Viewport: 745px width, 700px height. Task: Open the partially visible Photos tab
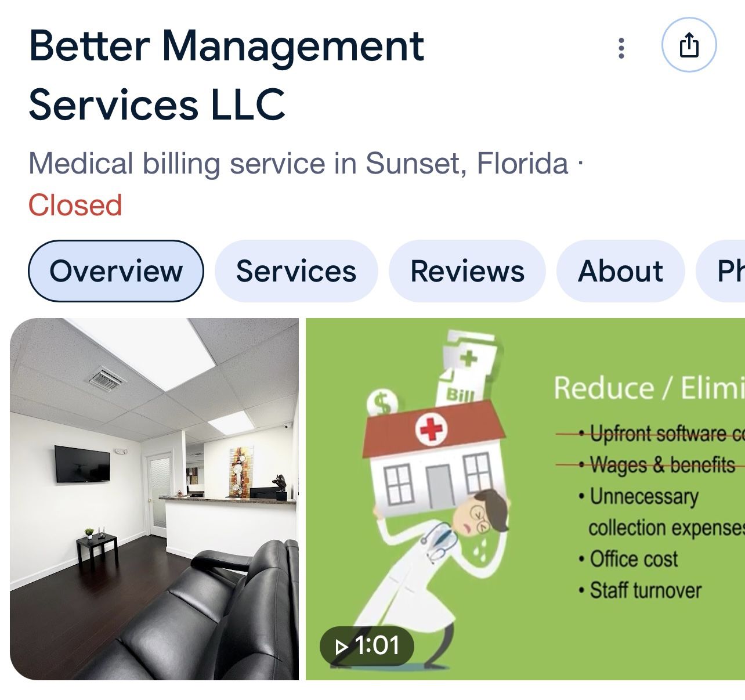pos(721,271)
